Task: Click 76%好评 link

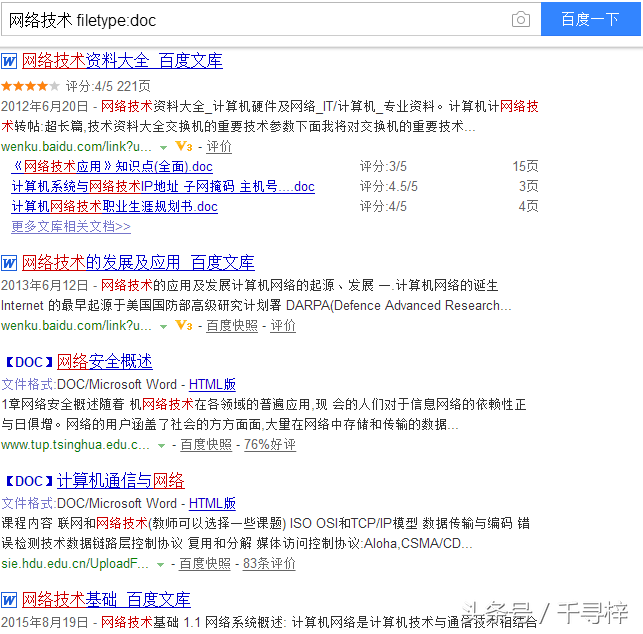Action: click(270, 445)
